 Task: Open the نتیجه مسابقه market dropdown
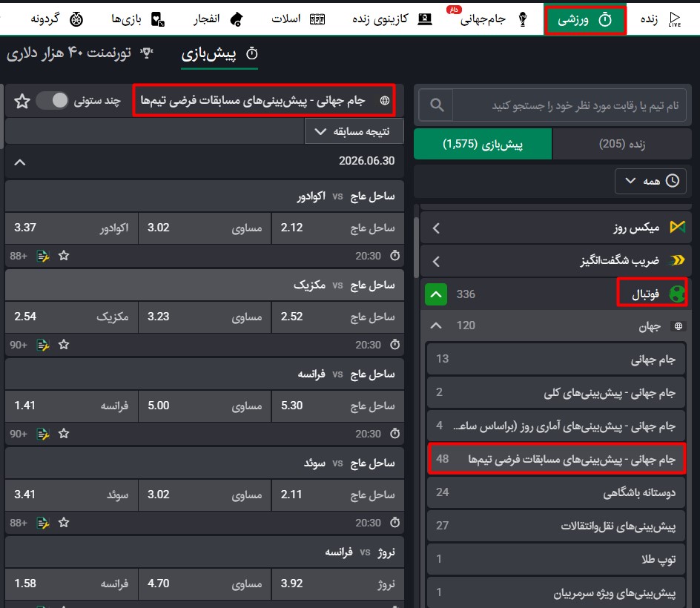click(x=354, y=131)
